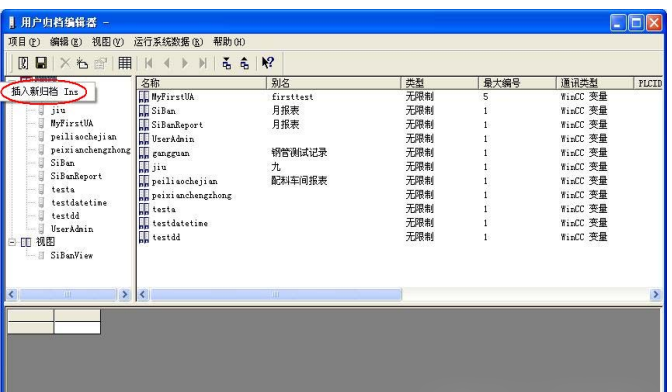This screenshot has width=672, height=392.
Task: Click the 名称 column header
Action: tap(201, 83)
